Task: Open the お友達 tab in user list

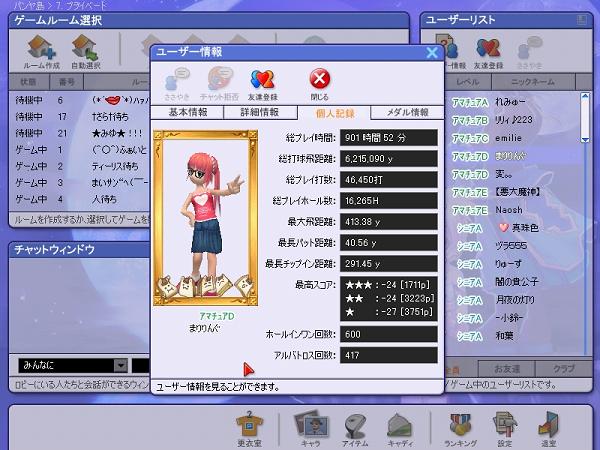Action: [x=507, y=369]
